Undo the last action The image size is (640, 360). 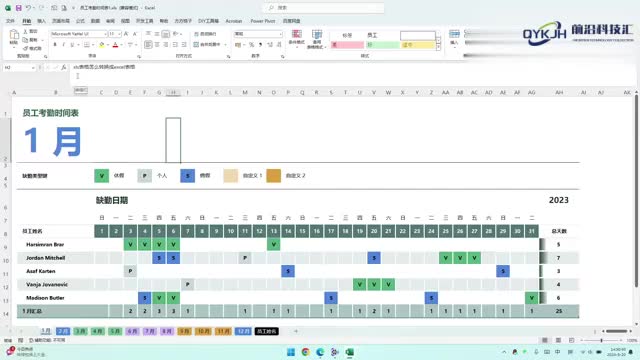pos(28,8)
